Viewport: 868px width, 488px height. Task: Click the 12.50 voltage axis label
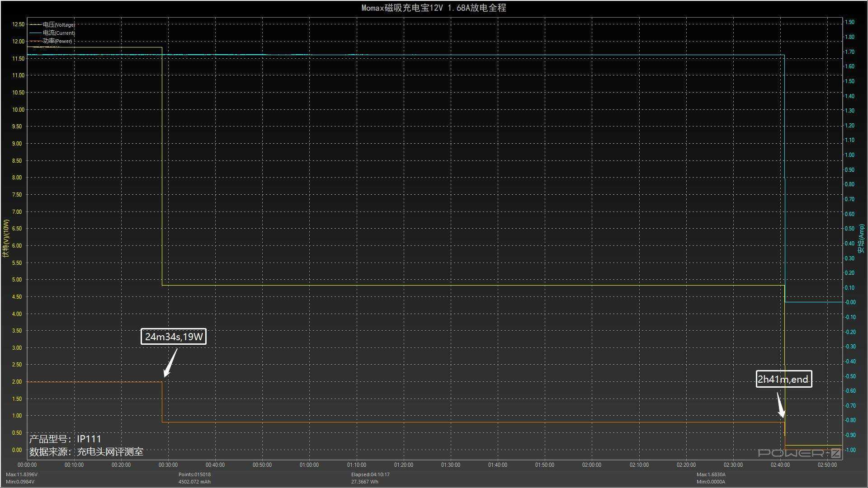(18, 24)
